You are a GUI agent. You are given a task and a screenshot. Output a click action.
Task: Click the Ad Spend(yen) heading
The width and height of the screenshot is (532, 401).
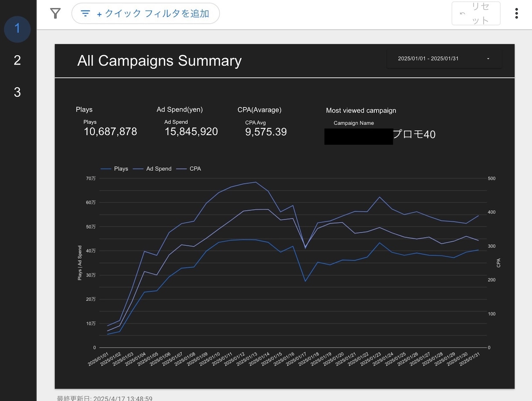click(180, 110)
